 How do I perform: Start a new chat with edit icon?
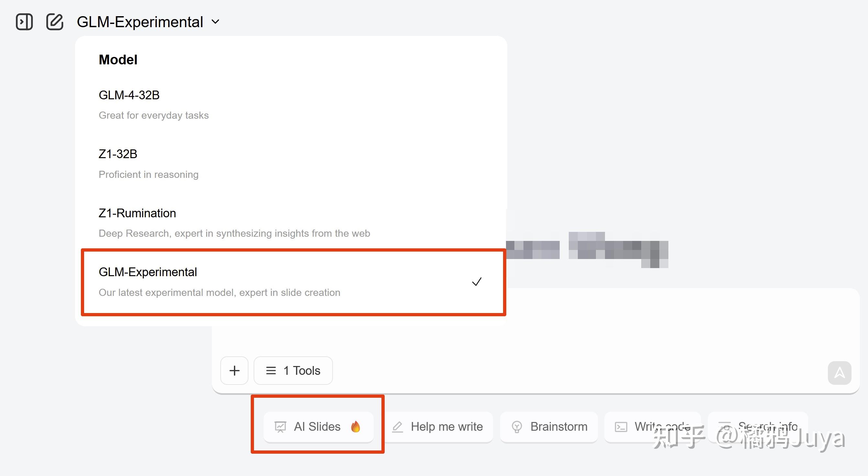point(55,22)
